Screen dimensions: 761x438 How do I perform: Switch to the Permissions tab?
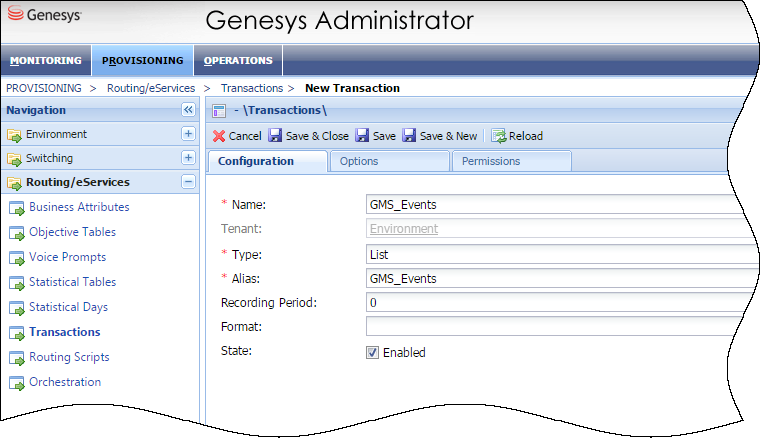click(512, 161)
